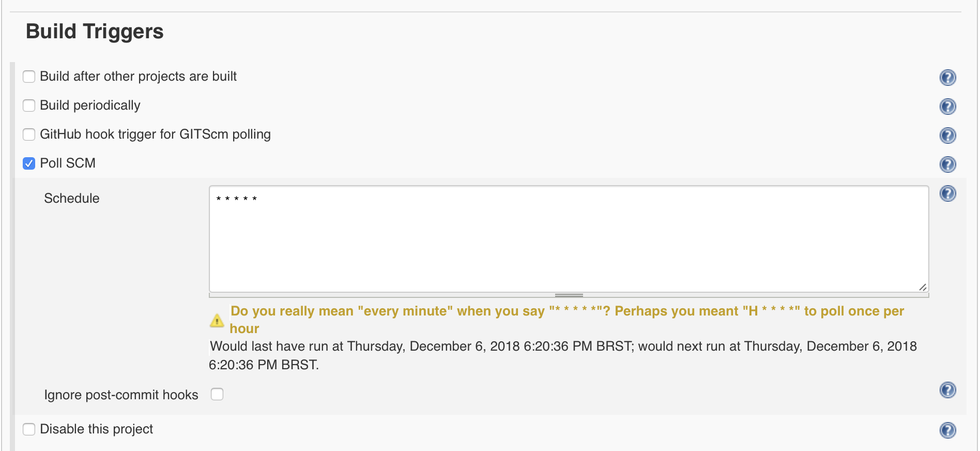Image resolution: width=980 pixels, height=451 pixels.
Task: Open help for Ignore post-commit hooks
Action: pos(947,390)
